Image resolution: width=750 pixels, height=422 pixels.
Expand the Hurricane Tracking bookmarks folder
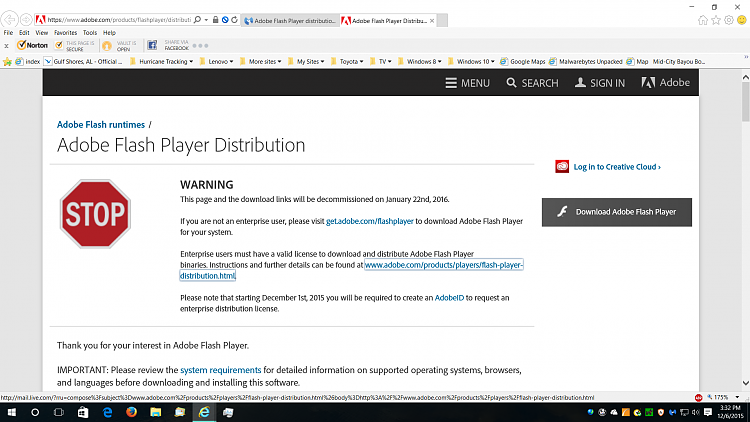(162, 61)
